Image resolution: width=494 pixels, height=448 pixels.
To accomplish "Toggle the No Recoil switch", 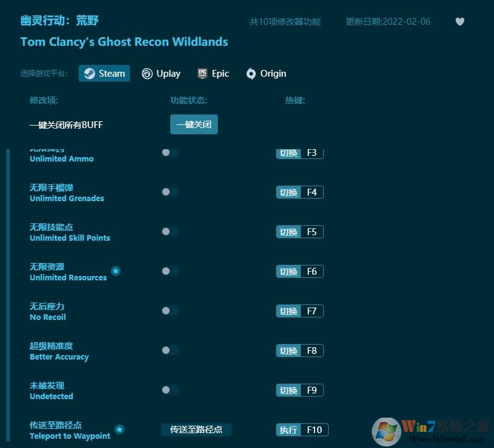I will [x=170, y=311].
